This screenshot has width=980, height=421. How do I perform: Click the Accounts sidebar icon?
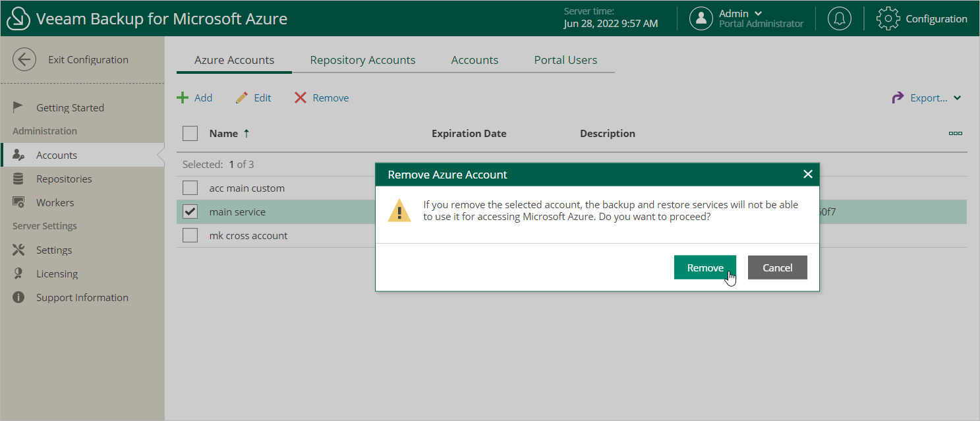click(x=18, y=155)
